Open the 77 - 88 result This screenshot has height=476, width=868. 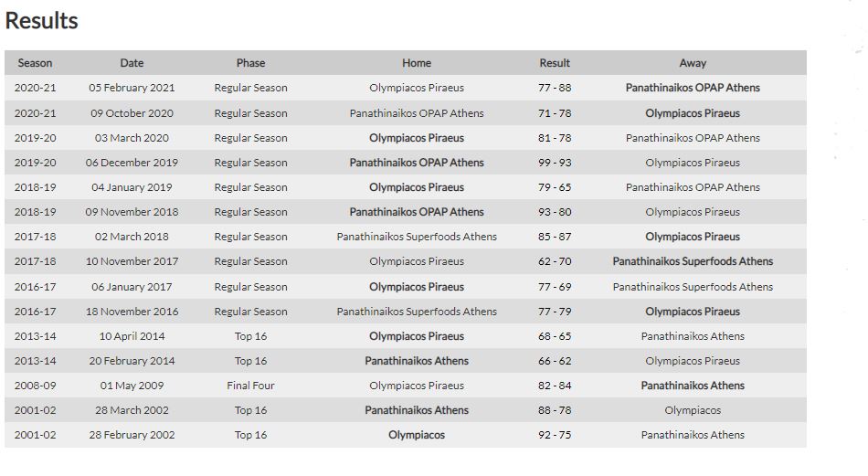[x=555, y=89]
